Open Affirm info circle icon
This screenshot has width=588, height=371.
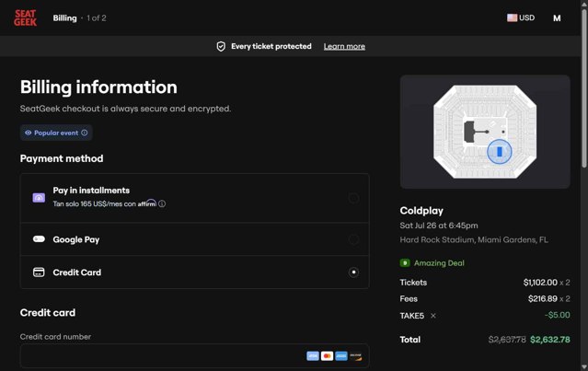(162, 203)
